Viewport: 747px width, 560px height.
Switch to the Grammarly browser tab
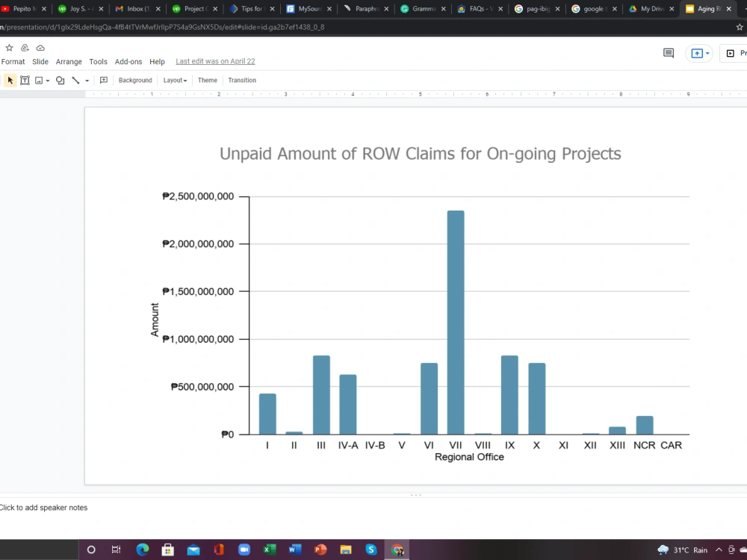point(424,8)
